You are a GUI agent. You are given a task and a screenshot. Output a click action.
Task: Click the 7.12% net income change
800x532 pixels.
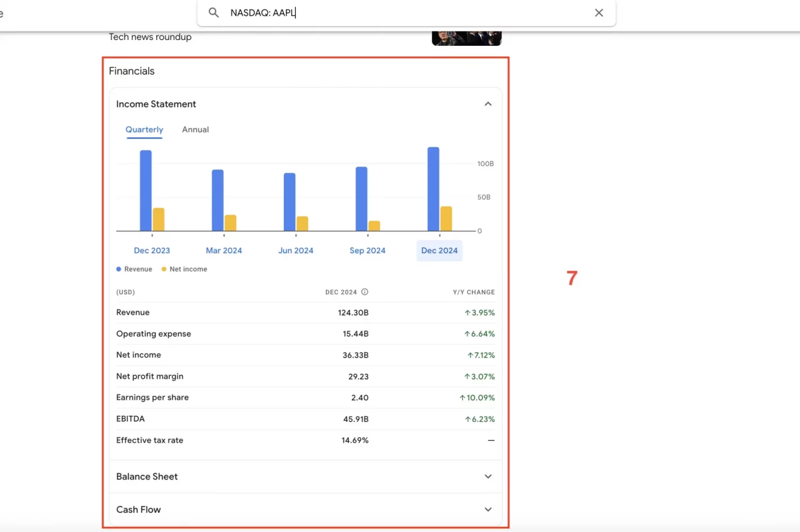click(481, 355)
